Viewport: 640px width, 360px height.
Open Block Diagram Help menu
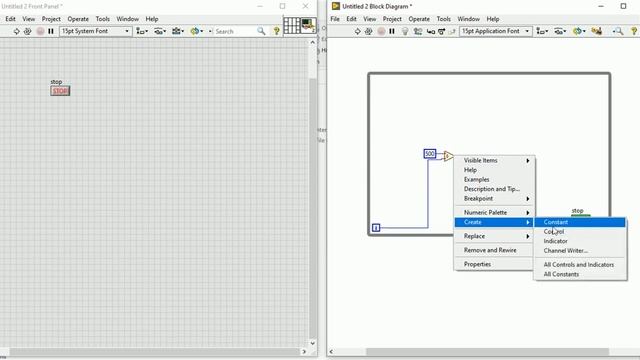(493, 19)
